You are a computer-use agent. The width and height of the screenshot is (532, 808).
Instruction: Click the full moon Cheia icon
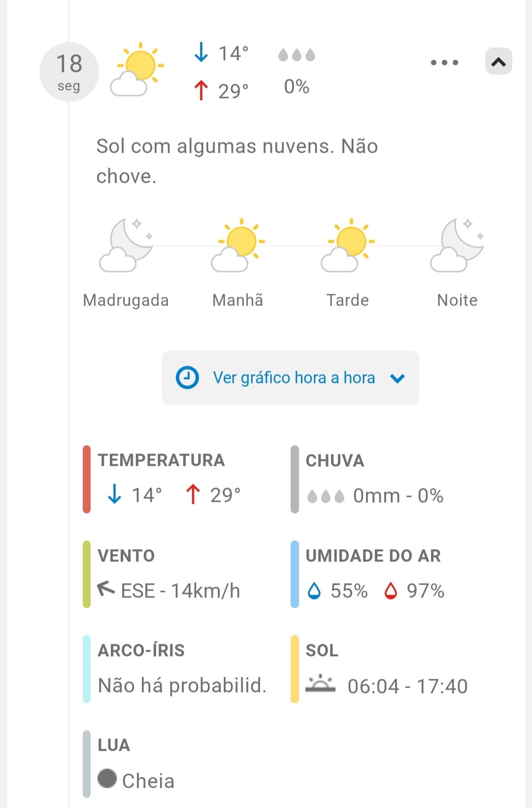tap(107, 778)
